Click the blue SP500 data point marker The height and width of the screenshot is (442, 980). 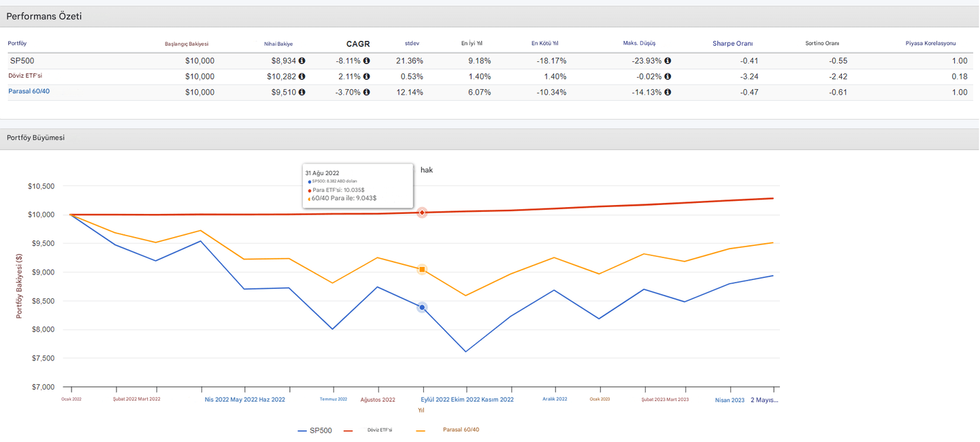[x=422, y=308]
